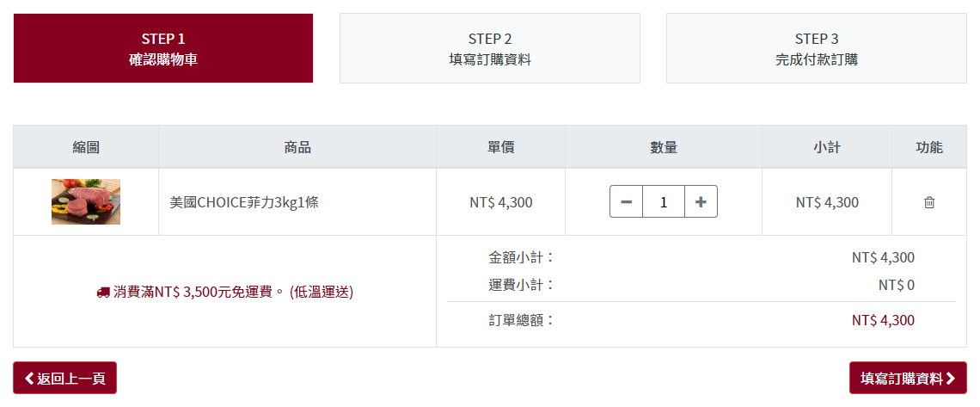Go to STEP 1 確認購物車 tab
The image size is (980, 407).
pos(163,48)
